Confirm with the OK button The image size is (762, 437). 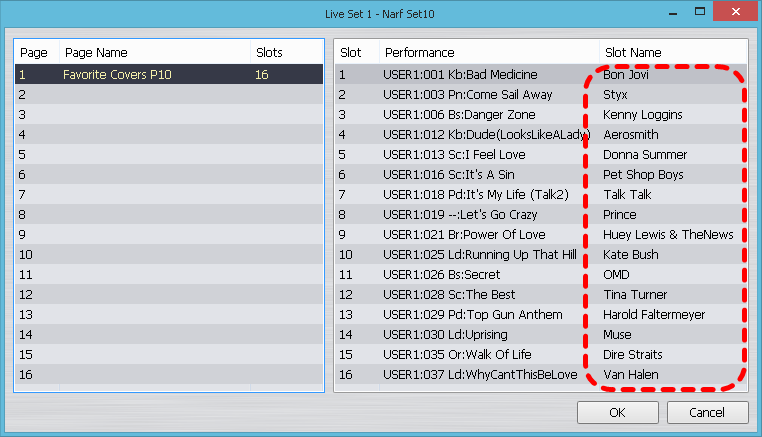(x=618, y=412)
